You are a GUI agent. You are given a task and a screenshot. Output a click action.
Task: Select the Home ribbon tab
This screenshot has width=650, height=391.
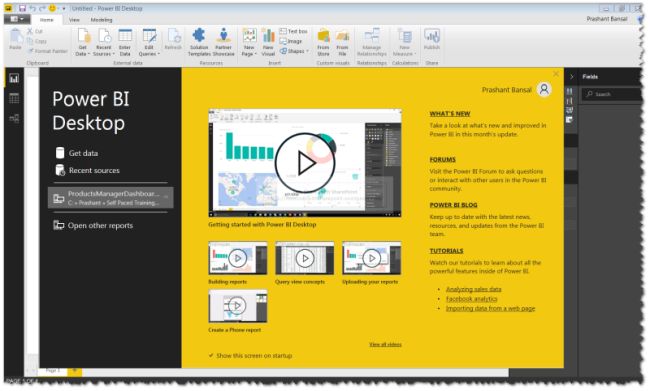pos(46,20)
